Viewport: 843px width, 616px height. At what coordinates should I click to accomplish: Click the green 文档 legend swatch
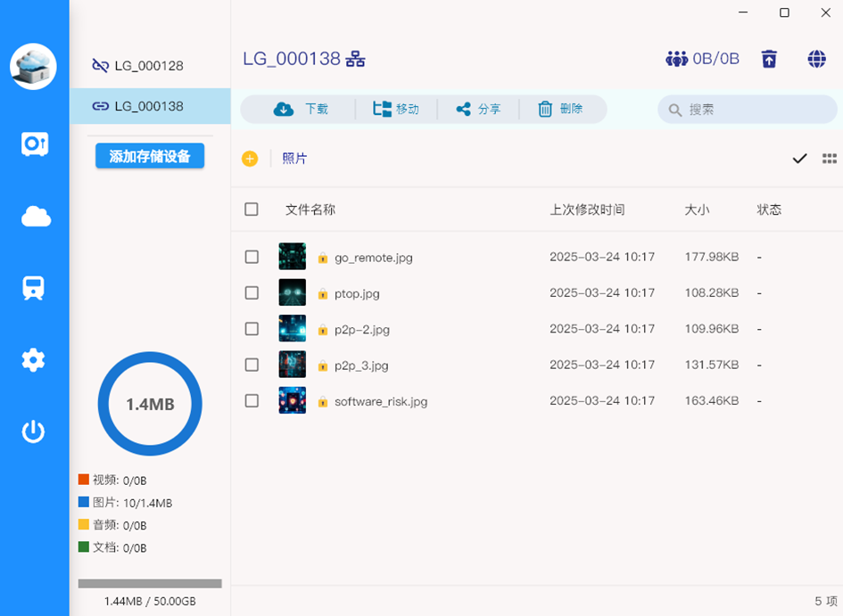pos(83,546)
